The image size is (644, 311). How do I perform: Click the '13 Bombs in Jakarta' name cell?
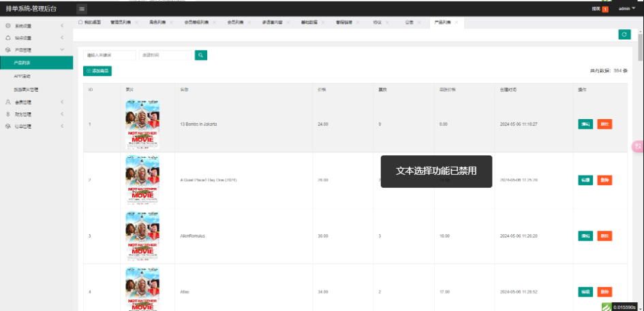tap(199, 124)
